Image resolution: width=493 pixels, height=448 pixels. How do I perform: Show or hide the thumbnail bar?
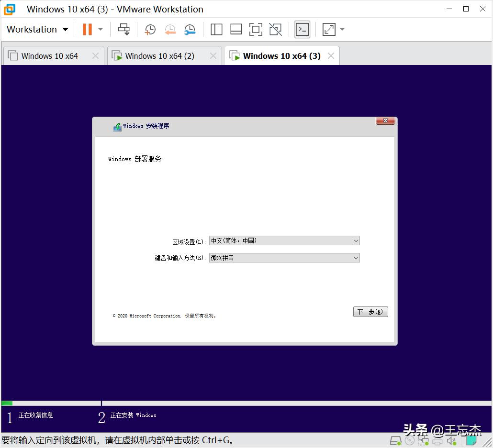point(236,29)
